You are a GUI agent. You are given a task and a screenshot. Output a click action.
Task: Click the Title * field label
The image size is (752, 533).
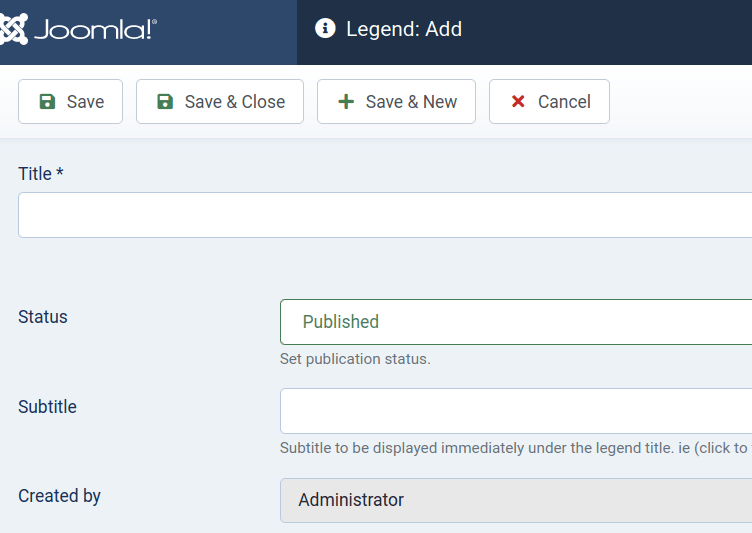click(x=41, y=174)
